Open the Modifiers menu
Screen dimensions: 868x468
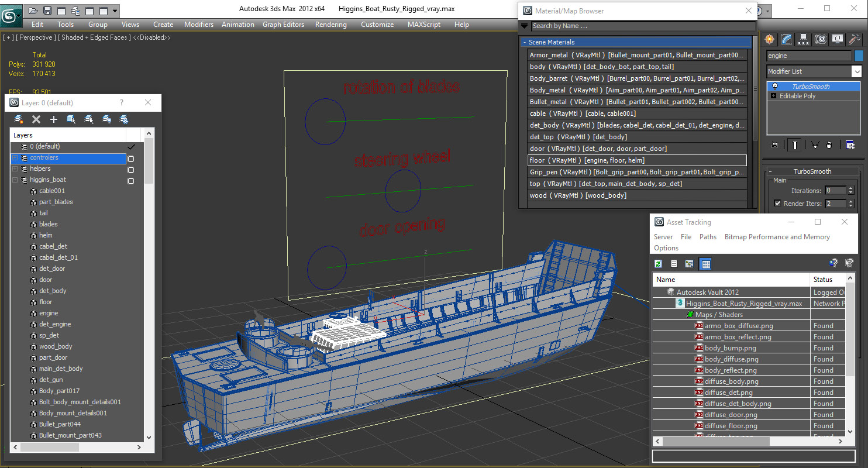199,25
